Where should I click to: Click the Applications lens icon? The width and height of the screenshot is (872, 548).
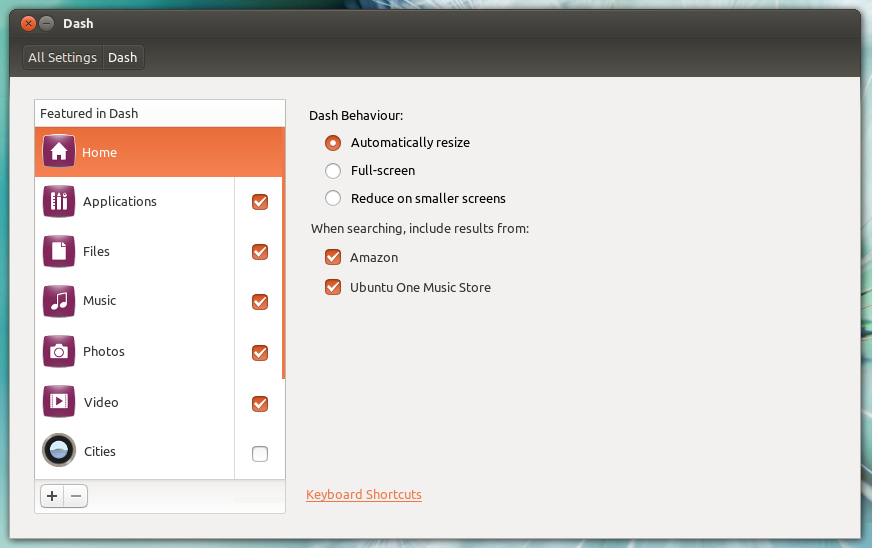(x=59, y=201)
